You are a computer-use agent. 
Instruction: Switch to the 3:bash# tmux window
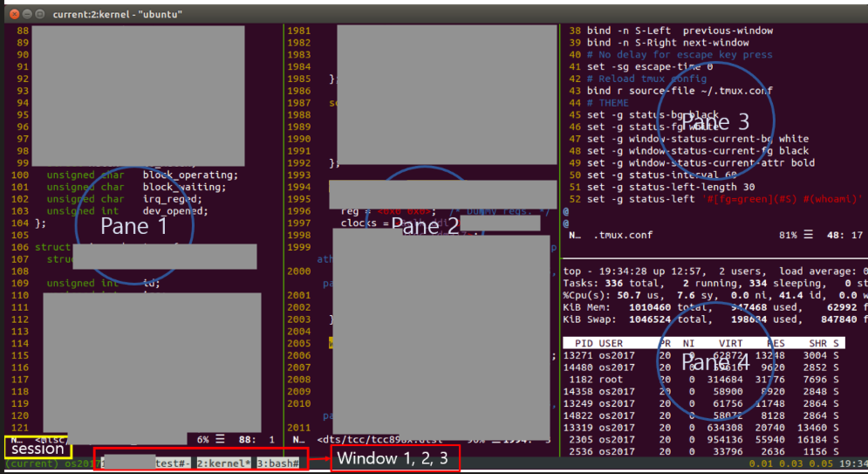[278, 464]
